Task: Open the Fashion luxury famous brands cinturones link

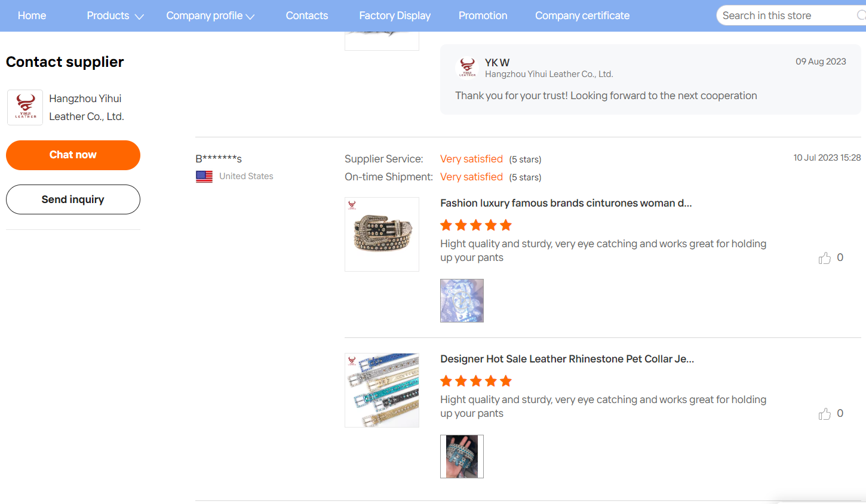Action: click(x=566, y=203)
